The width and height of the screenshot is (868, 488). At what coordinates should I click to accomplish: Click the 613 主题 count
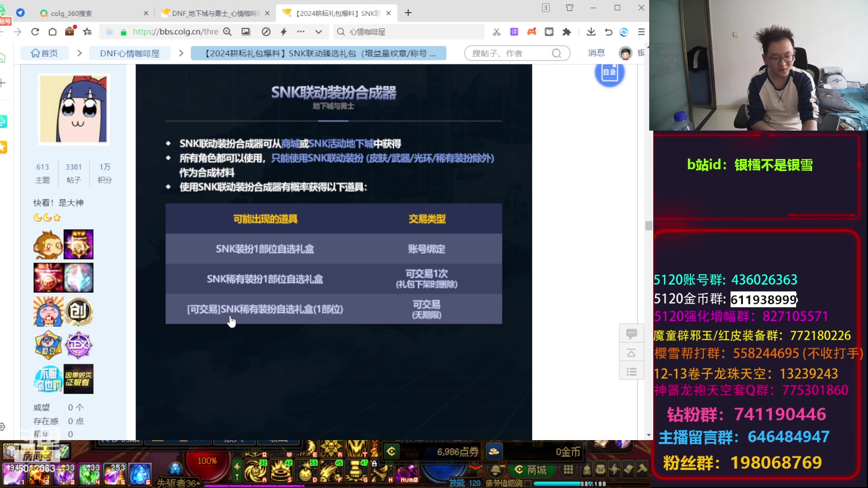click(42, 173)
